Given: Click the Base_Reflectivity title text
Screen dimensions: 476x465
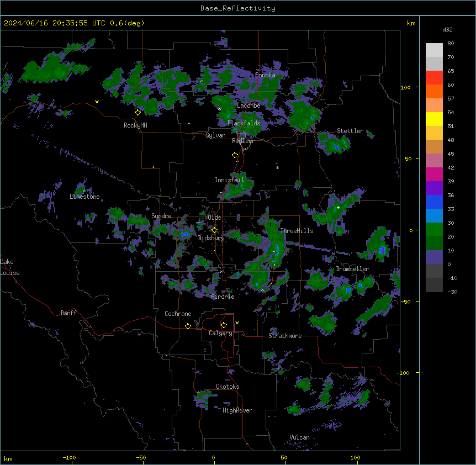Looking at the screenshot, I should coord(238,8).
